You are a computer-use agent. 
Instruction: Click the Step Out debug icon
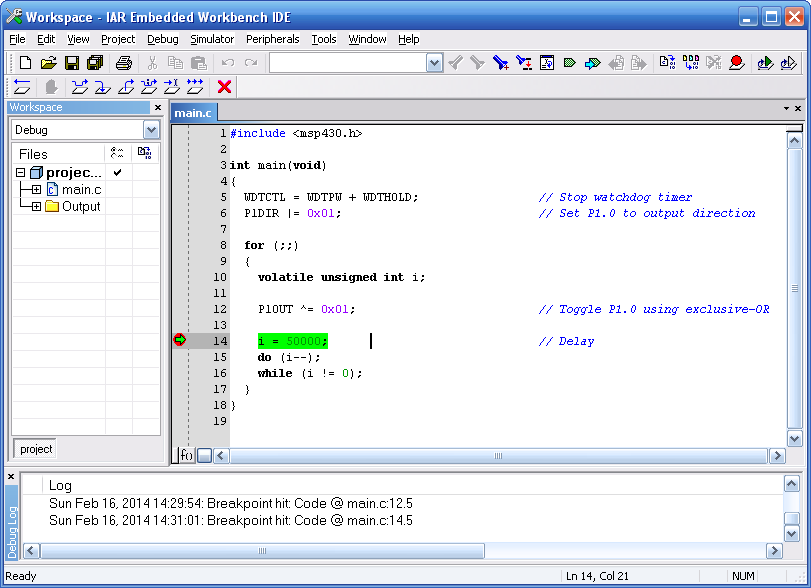[126, 87]
